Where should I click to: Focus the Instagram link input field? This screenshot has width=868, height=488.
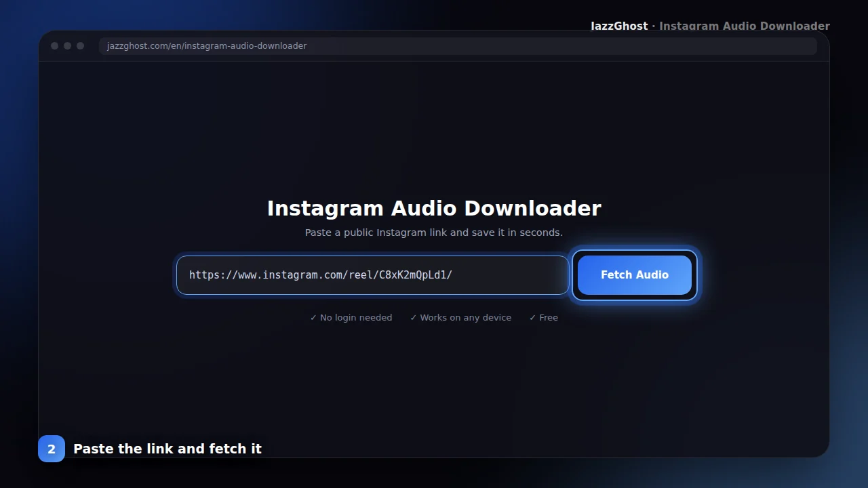coord(372,275)
